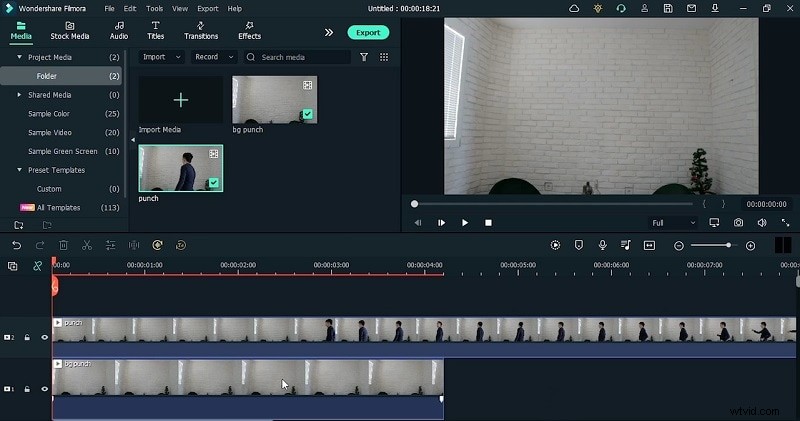
Task: Open the Edit menu
Action: click(x=130, y=9)
